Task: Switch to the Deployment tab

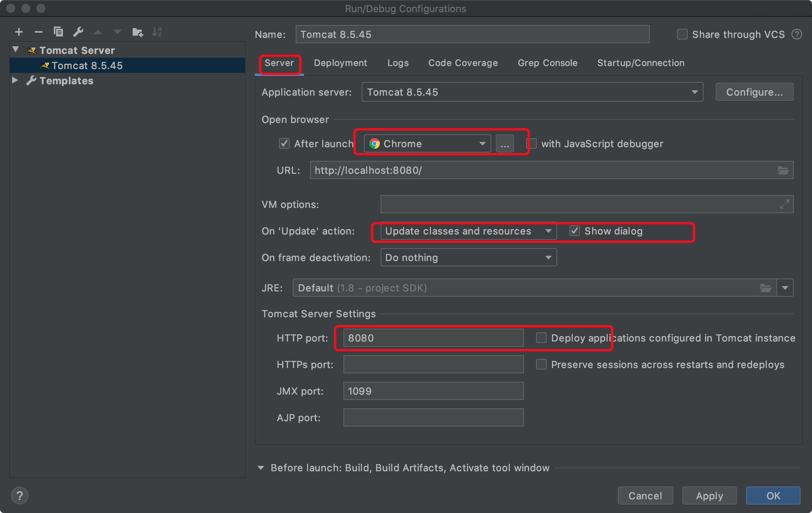Action: coord(340,63)
